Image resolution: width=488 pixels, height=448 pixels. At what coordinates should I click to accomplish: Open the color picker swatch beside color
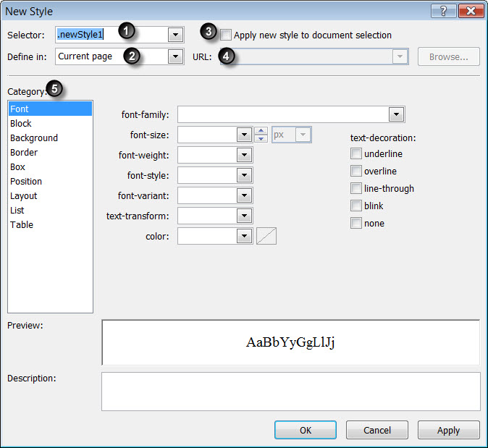(x=266, y=236)
